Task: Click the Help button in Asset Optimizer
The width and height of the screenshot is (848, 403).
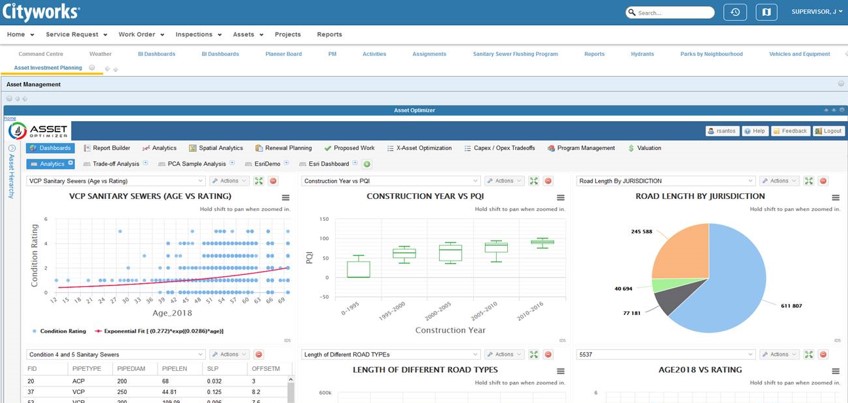Action: pos(755,131)
